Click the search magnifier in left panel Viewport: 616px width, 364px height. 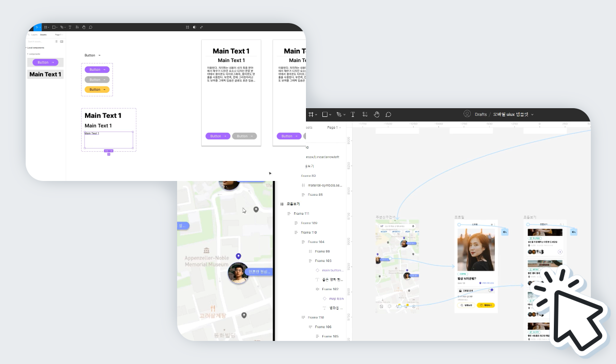click(x=29, y=35)
